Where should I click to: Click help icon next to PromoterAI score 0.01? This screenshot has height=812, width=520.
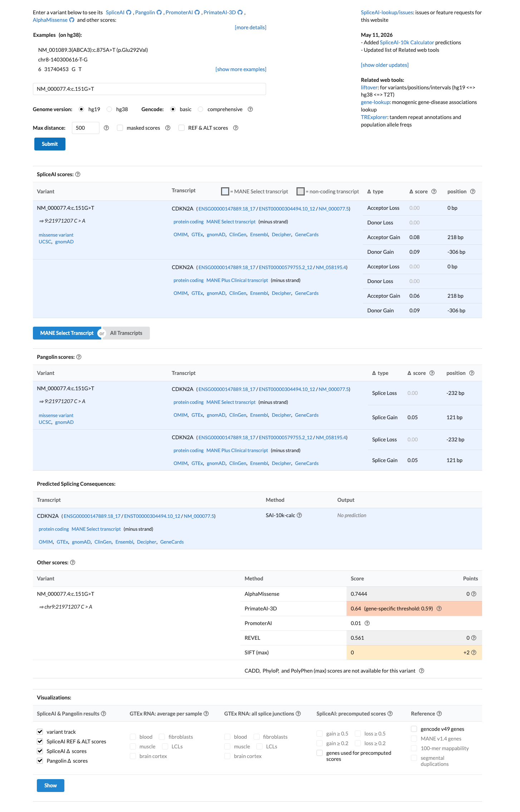pyautogui.click(x=367, y=623)
